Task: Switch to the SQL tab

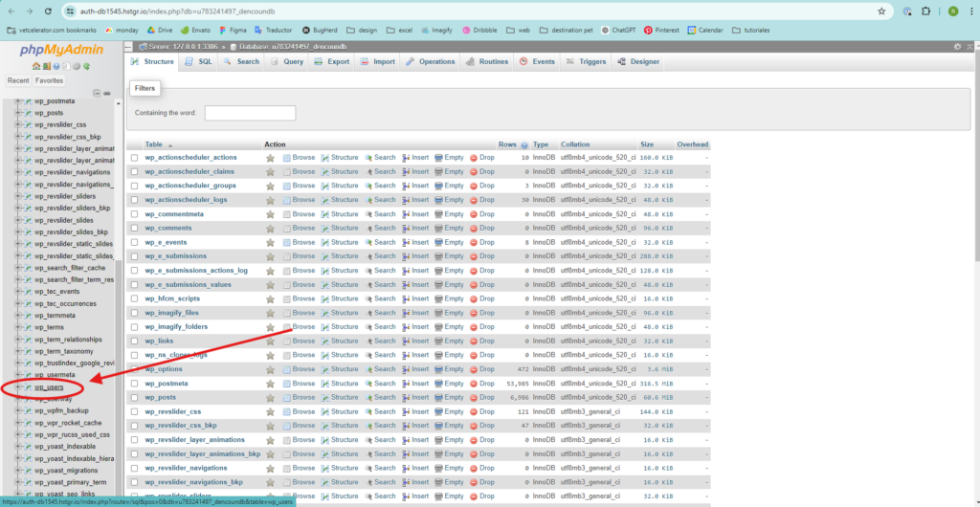Action: pos(199,62)
